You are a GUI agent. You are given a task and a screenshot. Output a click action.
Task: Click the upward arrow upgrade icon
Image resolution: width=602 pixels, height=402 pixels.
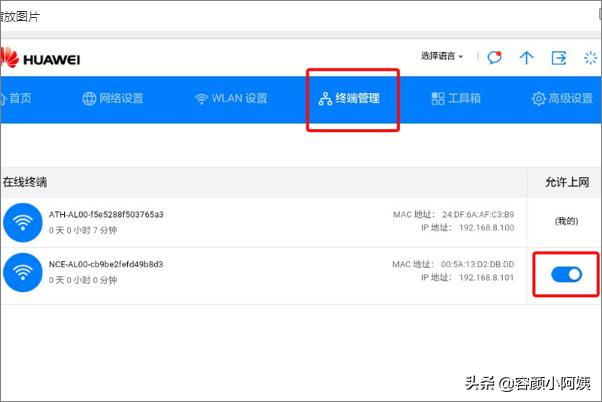coord(526,57)
